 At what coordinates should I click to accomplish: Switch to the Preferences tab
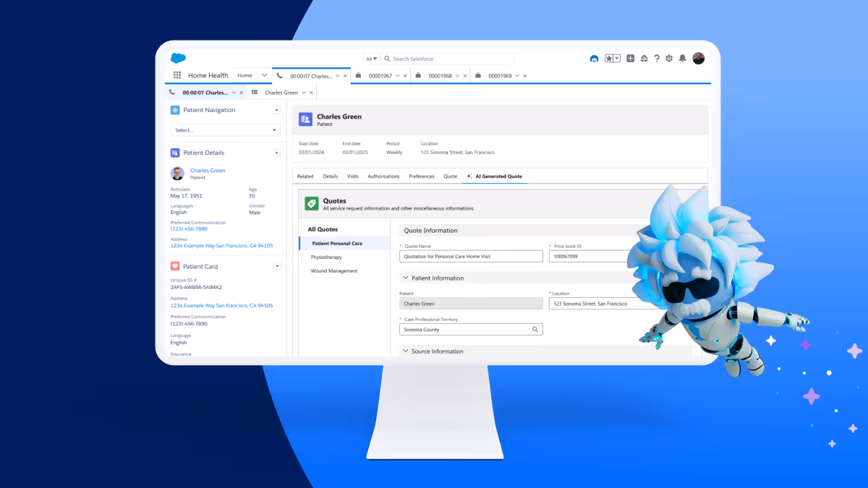click(422, 176)
